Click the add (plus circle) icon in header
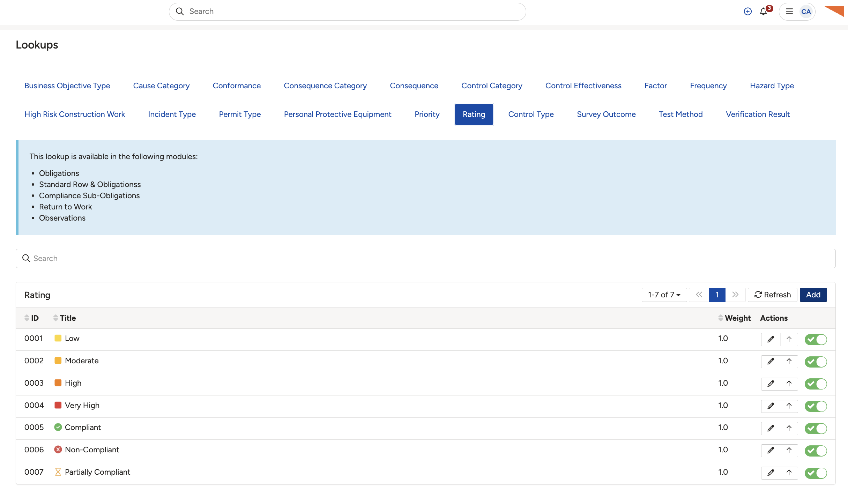The height and width of the screenshot is (504, 848). tap(747, 12)
